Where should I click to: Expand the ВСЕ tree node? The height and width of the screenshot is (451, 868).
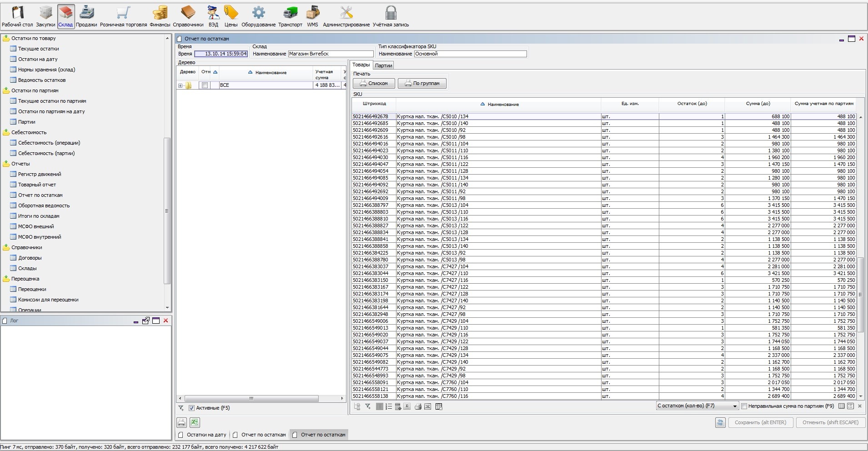point(181,85)
